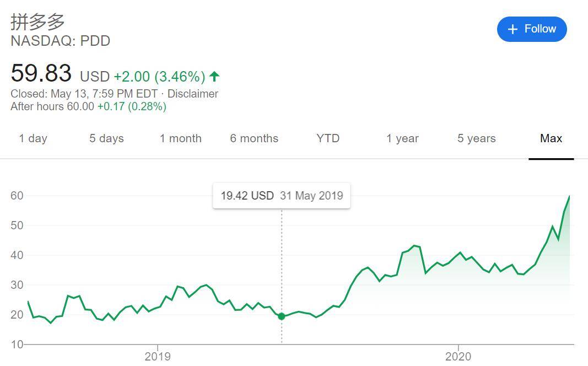The width and height of the screenshot is (588, 366).
Task: Select the 1 day range tab
Action: [x=33, y=138]
